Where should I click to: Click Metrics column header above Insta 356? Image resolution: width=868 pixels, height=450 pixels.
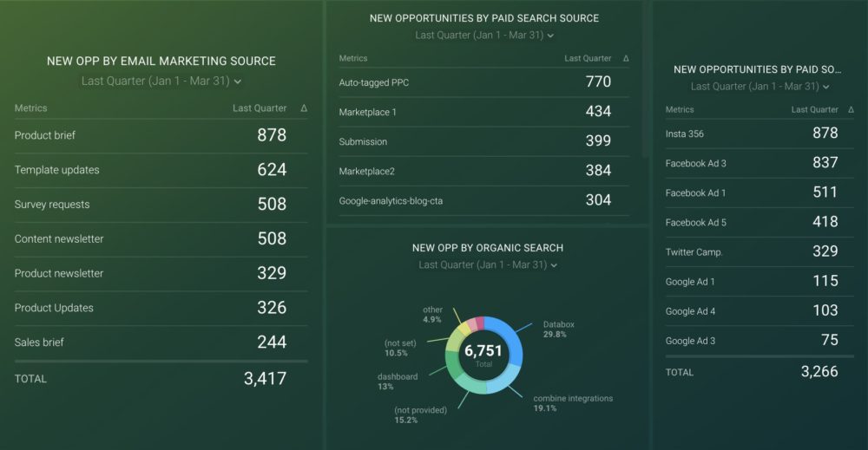[x=680, y=110]
